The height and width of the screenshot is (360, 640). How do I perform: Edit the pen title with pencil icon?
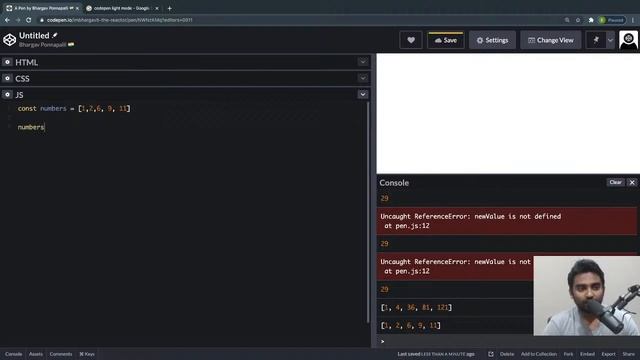[x=55, y=36]
